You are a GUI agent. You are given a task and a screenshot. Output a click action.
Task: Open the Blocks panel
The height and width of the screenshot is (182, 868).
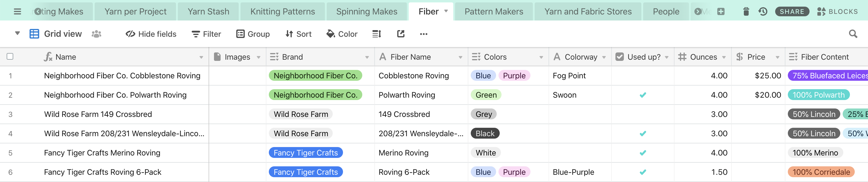tap(837, 11)
